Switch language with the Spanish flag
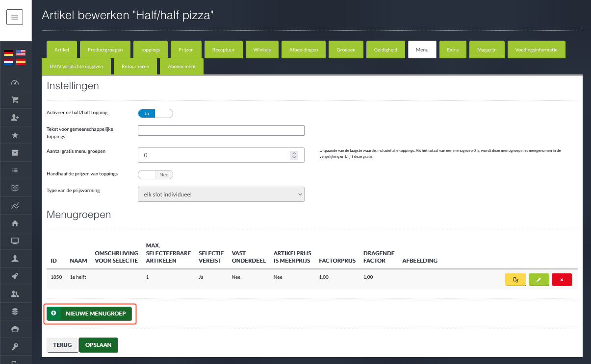Image resolution: width=591 pixels, height=364 pixels. [x=21, y=62]
